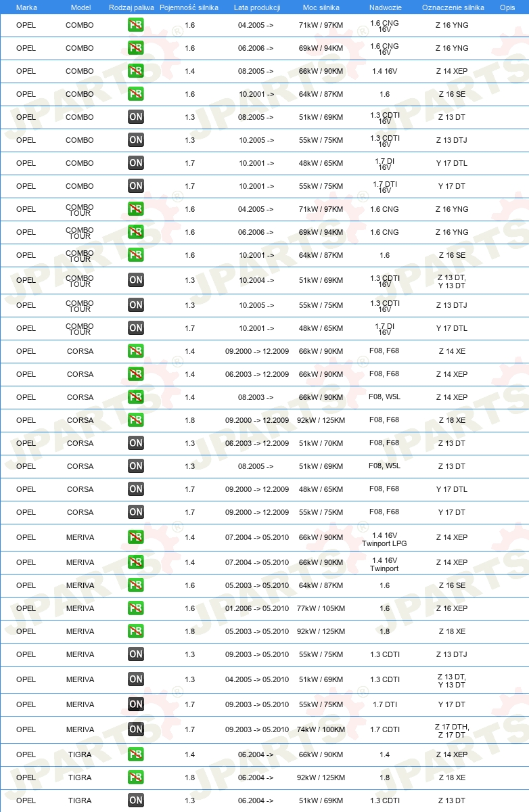
Task: Click body cell 1.7 DTI 16V in COMBO row
Action: coord(384,187)
